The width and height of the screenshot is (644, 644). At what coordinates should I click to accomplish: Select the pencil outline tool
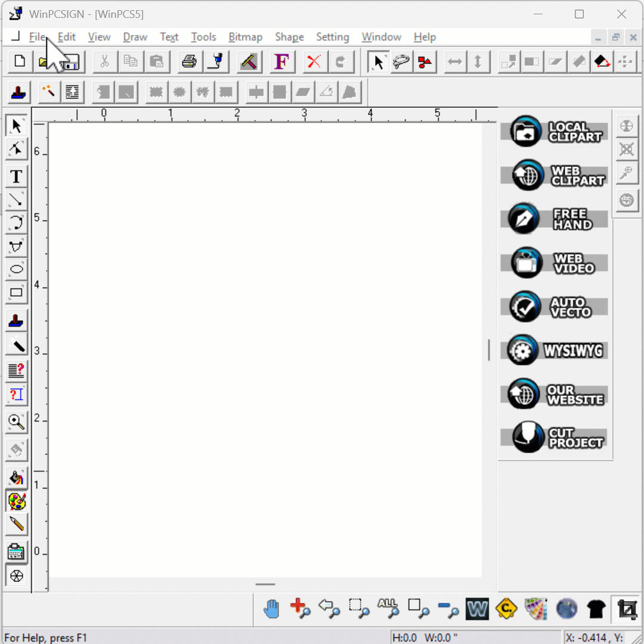pyautogui.click(x=17, y=524)
